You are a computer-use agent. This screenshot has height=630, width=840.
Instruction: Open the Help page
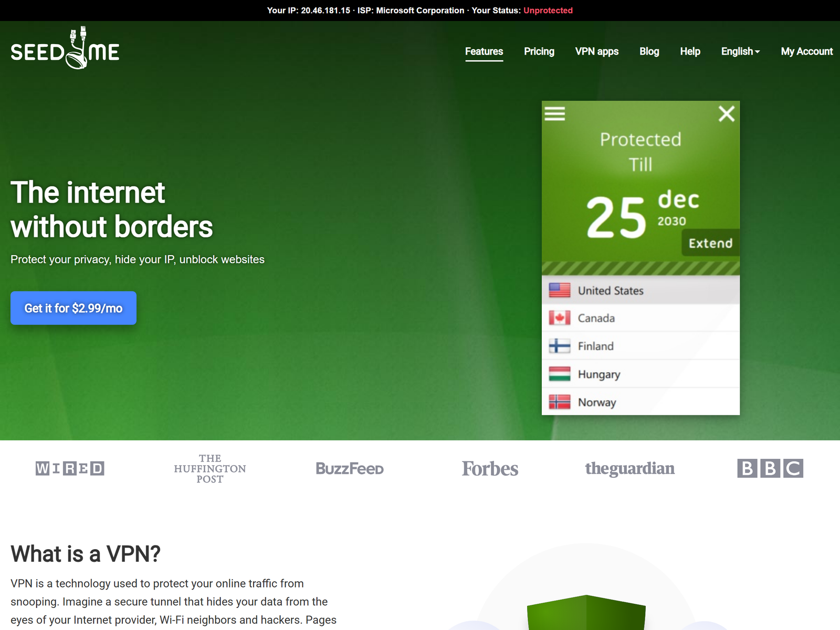point(690,51)
